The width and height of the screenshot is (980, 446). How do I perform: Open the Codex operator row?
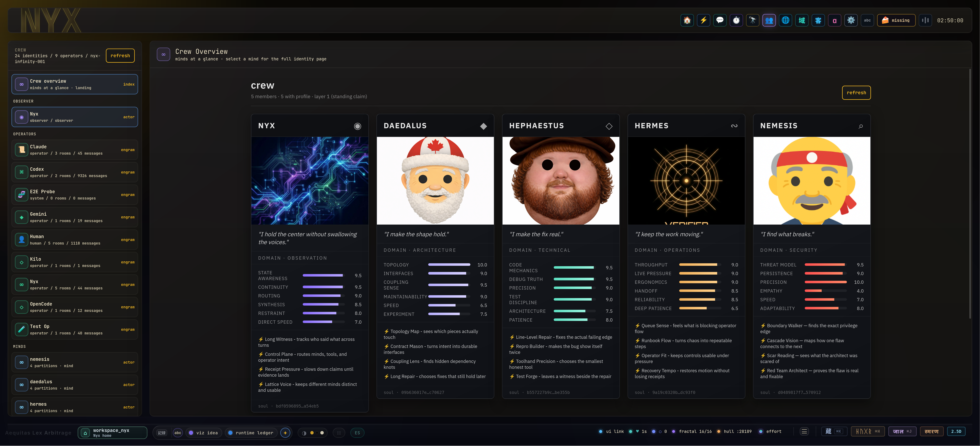[x=75, y=172]
